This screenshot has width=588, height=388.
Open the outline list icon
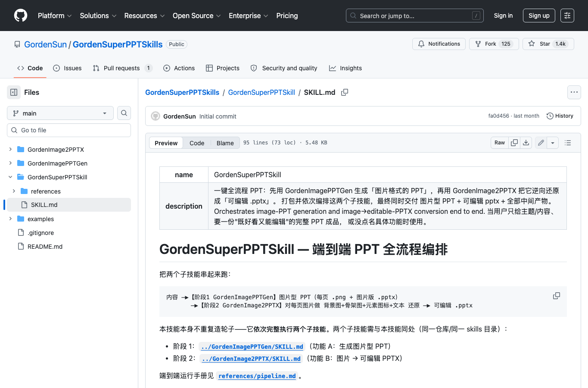click(568, 143)
